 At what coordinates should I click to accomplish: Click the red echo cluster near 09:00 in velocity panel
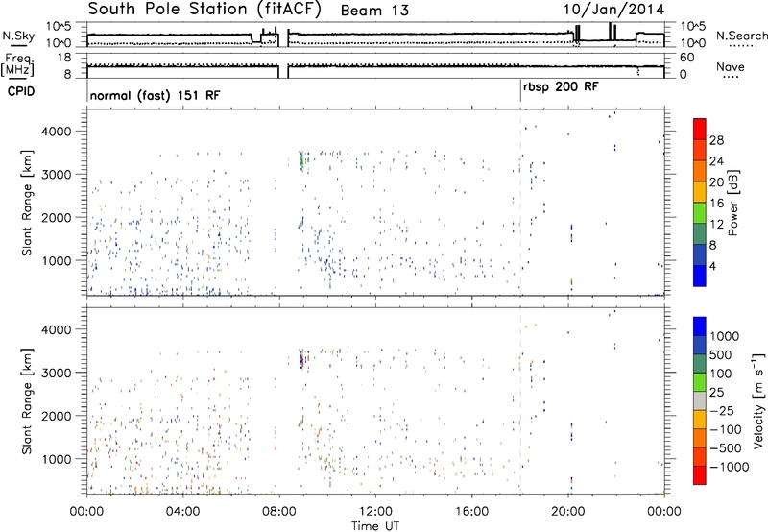tap(301, 360)
